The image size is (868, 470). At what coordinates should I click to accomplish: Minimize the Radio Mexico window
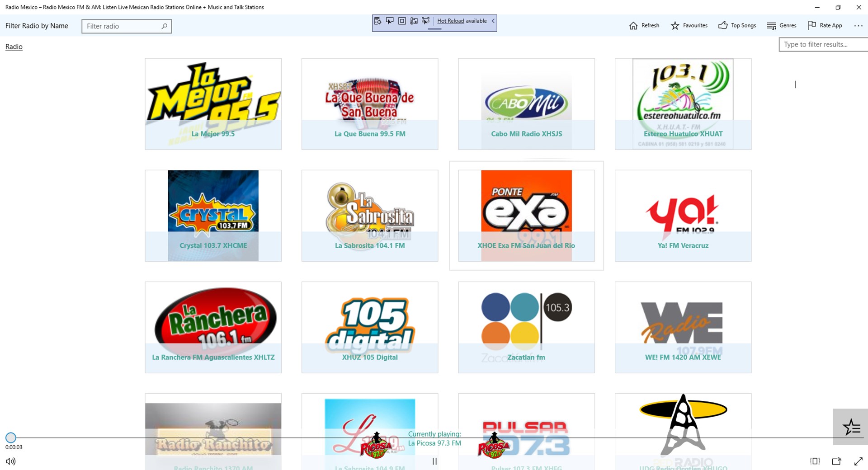point(817,7)
